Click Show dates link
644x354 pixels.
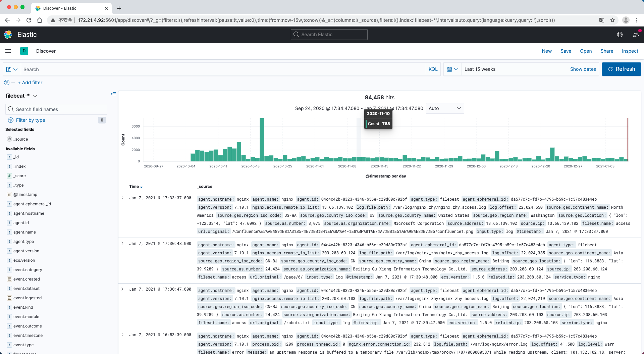point(583,69)
